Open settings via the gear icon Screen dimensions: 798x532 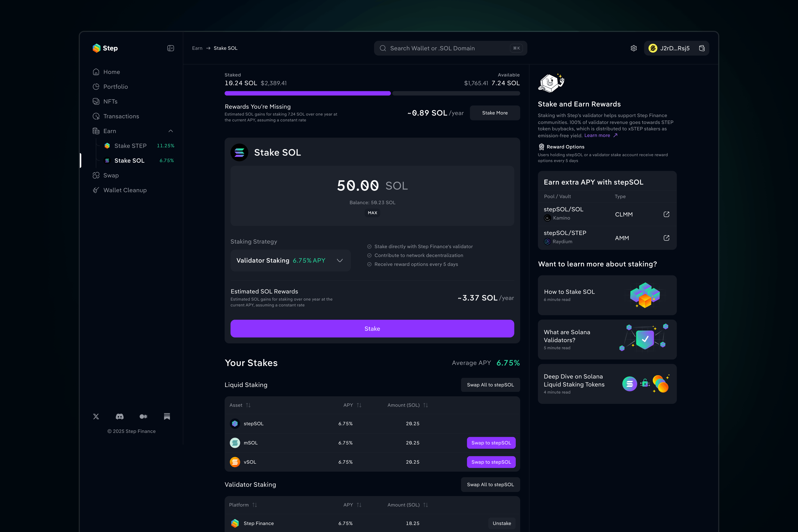633,48
